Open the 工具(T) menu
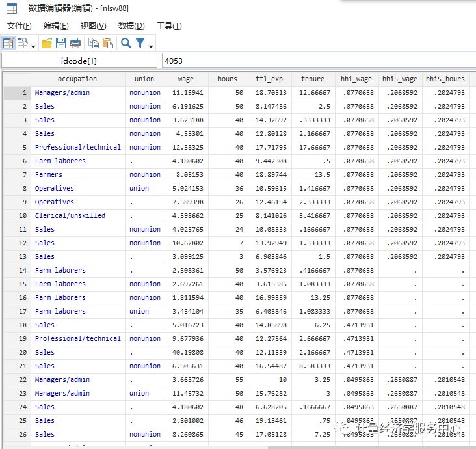The width and height of the screenshot is (476, 449). pos(169,26)
